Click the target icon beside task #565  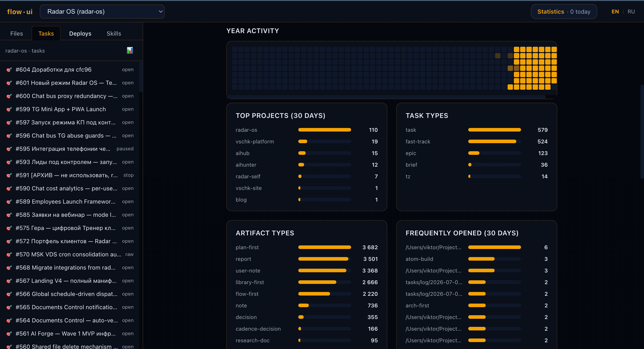coord(9,307)
